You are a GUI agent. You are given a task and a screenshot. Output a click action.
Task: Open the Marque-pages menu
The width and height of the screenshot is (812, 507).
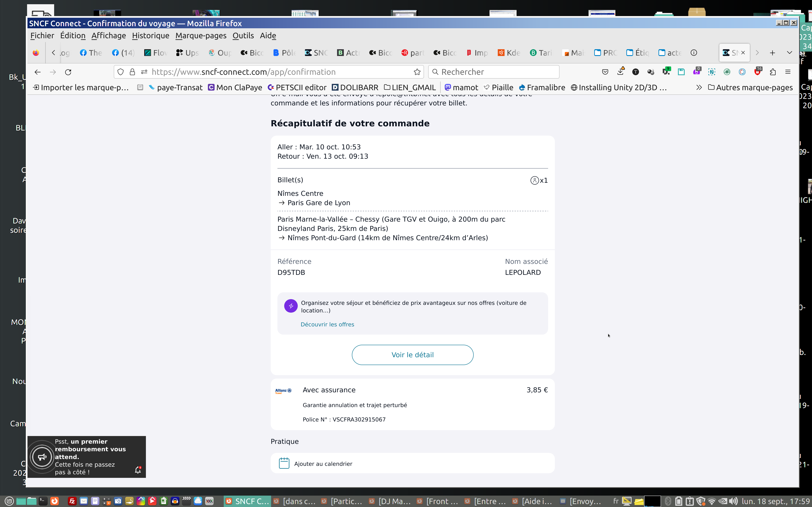[x=201, y=35]
